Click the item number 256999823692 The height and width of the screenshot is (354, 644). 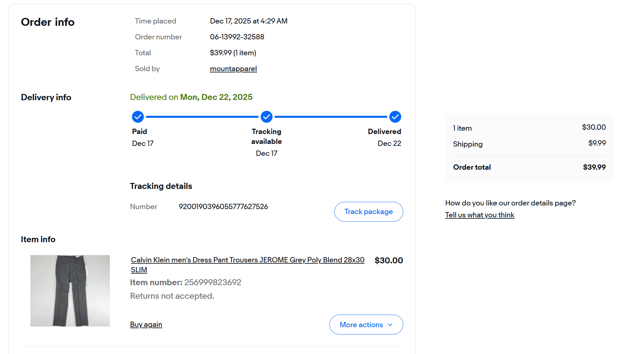[213, 283]
